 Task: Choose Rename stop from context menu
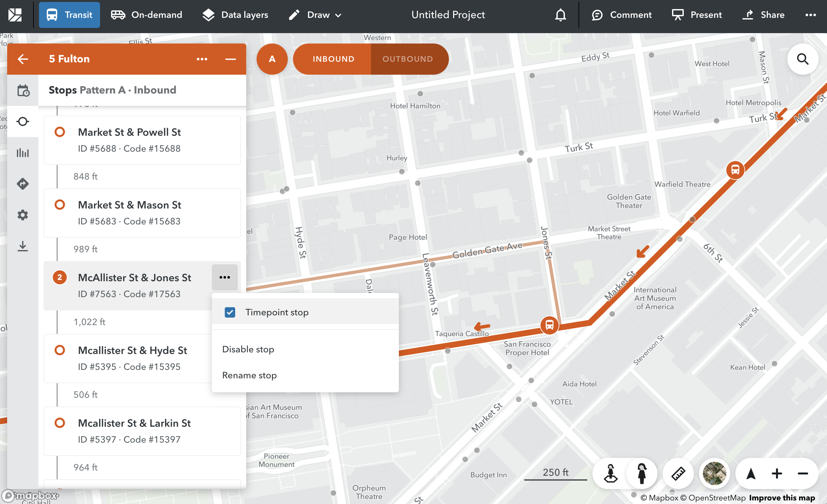pyautogui.click(x=249, y=375)
